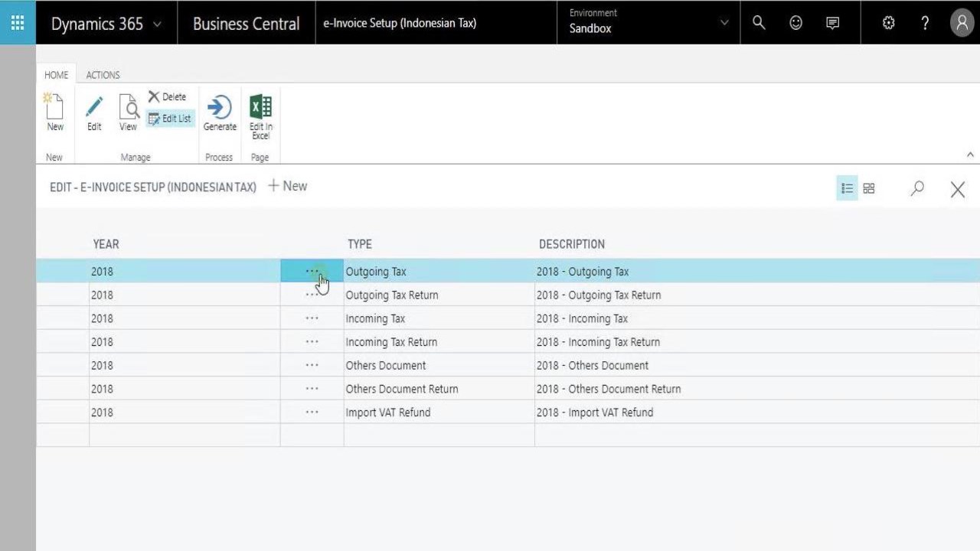980x551 pixels.
Task: Open row menu for Outgoing Tax Return
Action: click(312, 295)
